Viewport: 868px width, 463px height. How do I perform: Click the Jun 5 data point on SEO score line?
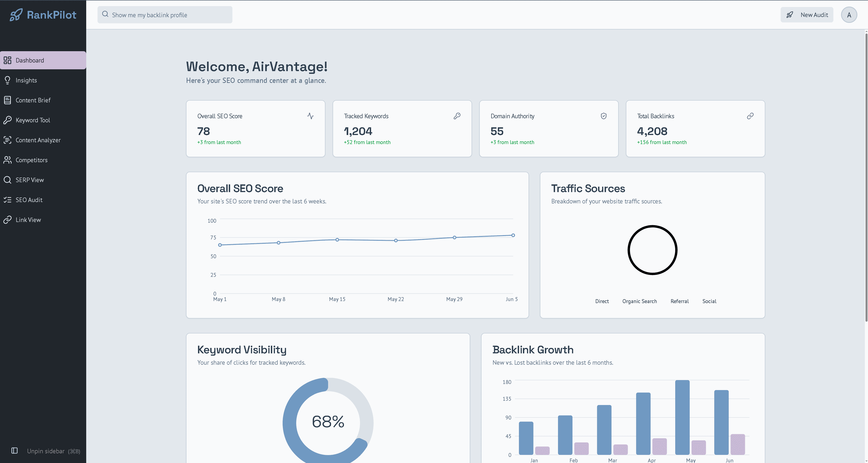click(513, 235)
